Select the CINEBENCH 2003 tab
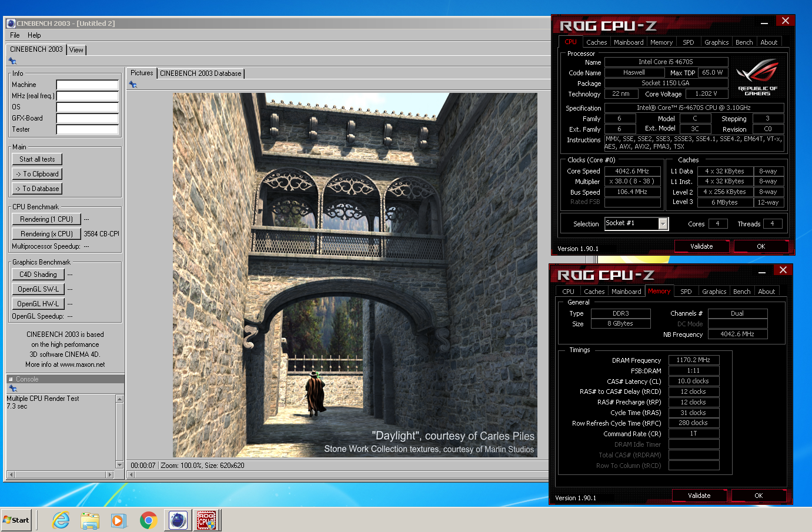 pos(36,49)
